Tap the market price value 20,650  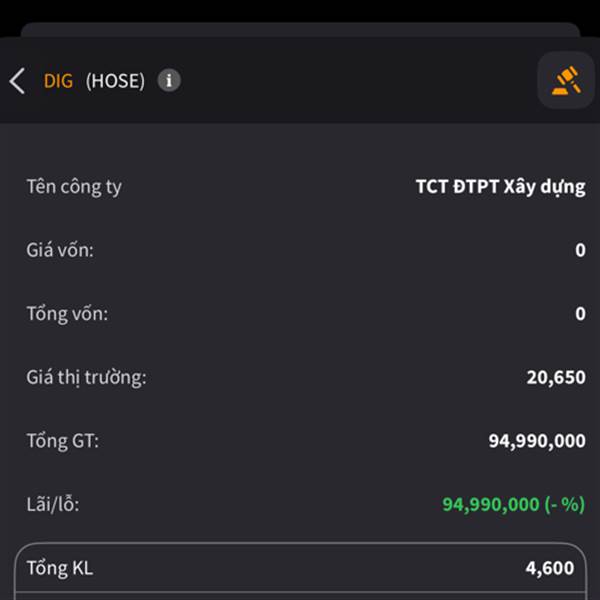[556, 377]
